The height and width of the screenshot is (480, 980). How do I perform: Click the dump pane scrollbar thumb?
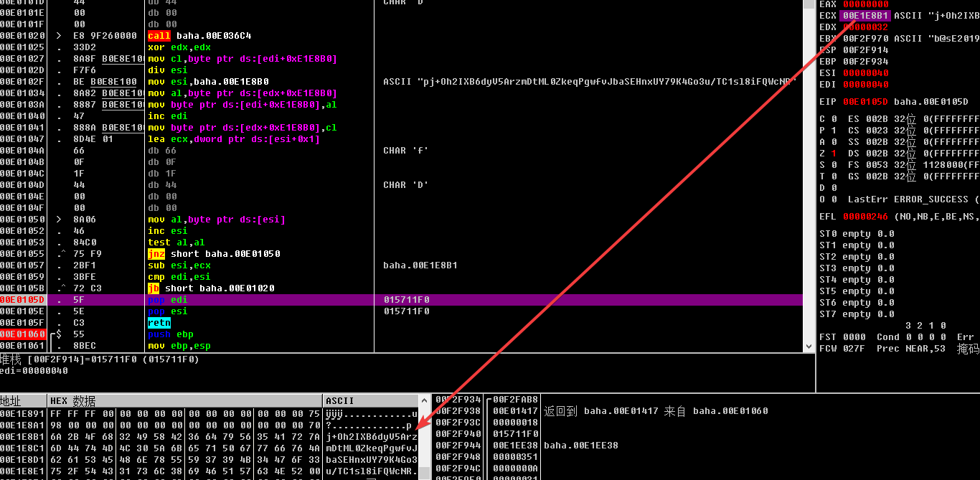pyautogui.click(x=424, y=472)
